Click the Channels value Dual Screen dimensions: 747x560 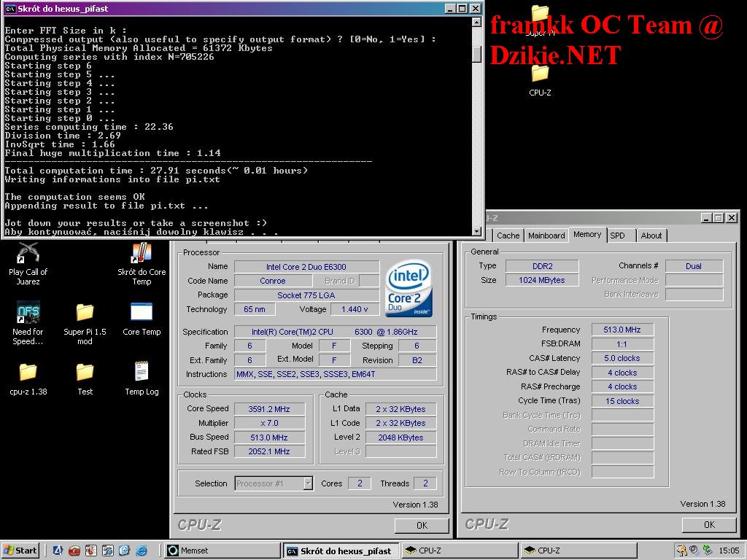694,266
